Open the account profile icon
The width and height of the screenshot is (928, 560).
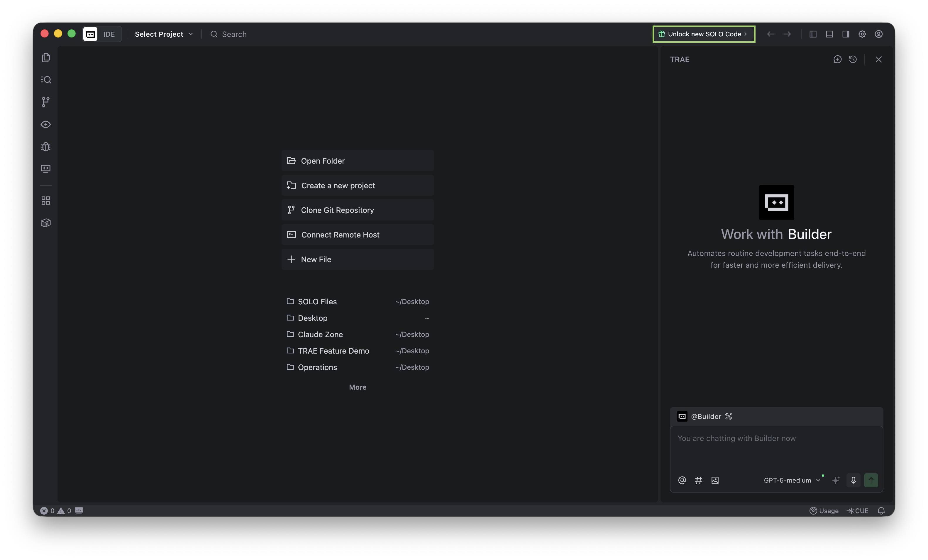pos(879,34)
